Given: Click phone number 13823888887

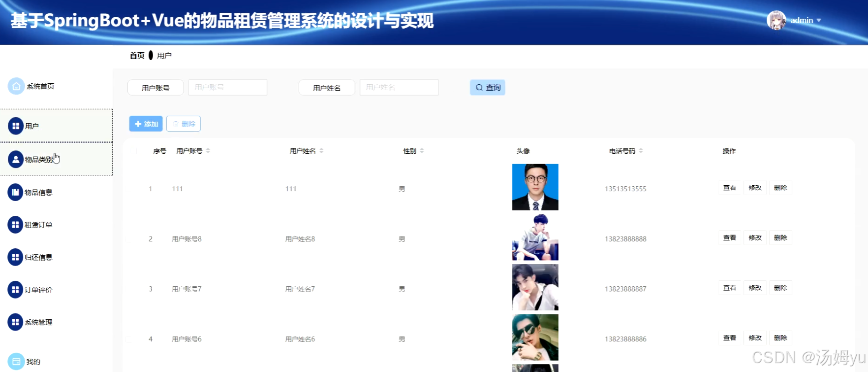Looking at the screenshot, I should [625, 289].
